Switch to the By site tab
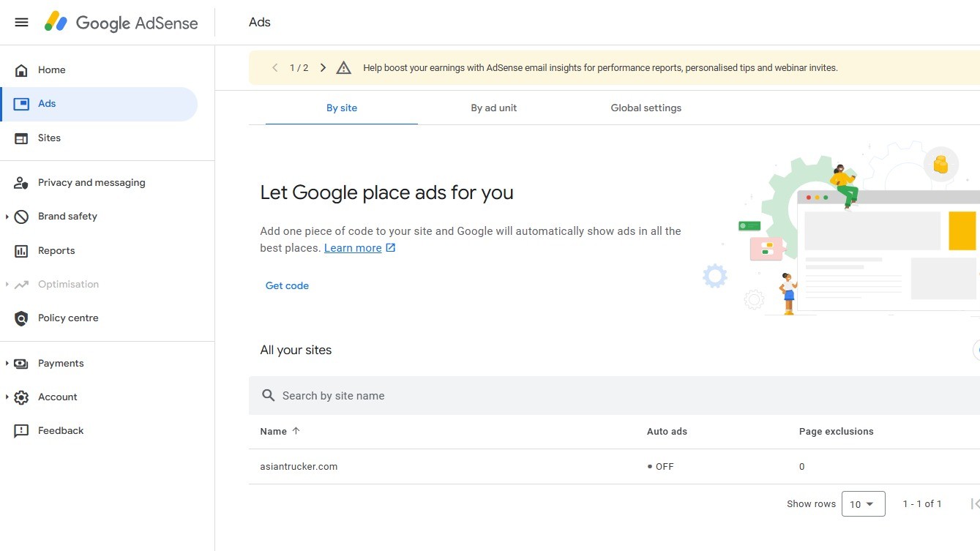This screenshot has width=980, height=551. pyautogui.click(x=342, y=108)
